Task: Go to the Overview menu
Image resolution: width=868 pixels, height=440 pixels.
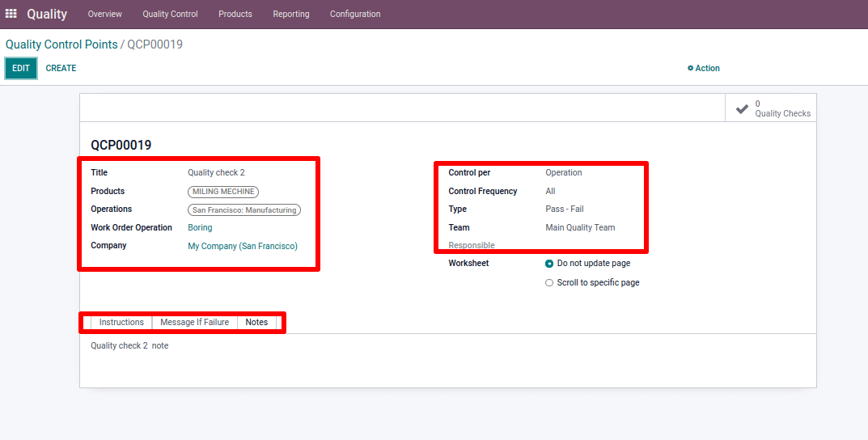Action: 104,14
